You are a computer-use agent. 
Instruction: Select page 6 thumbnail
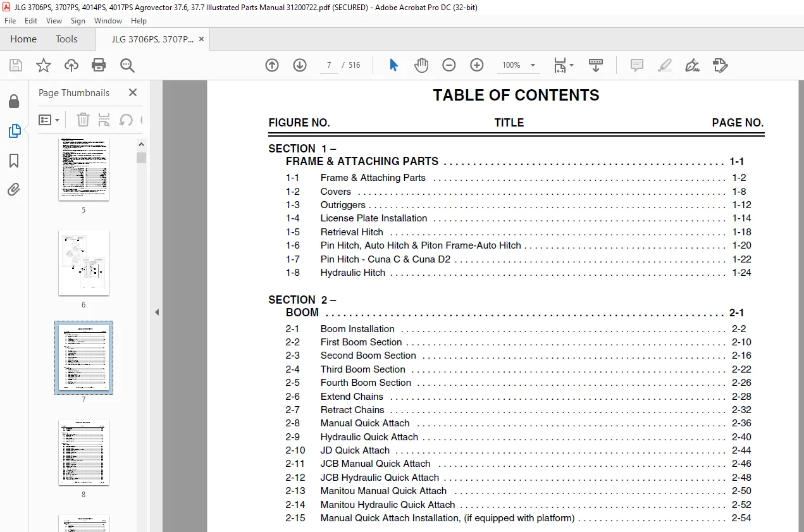[83, 263]
